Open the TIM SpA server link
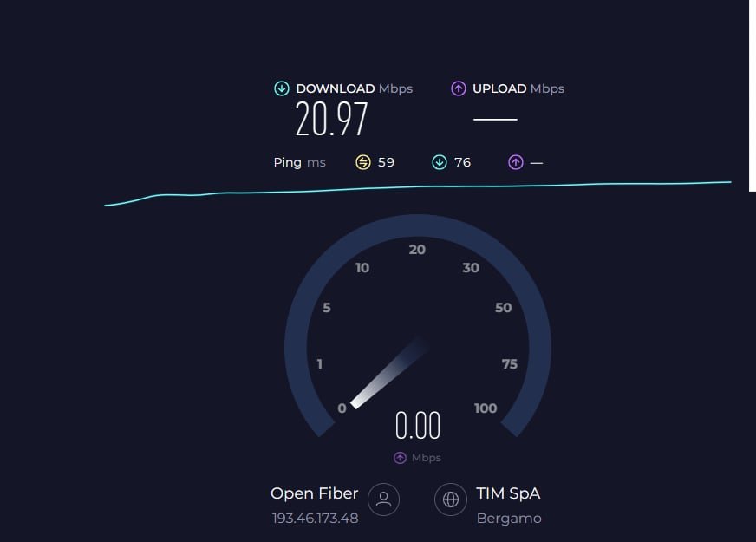 tap(508, 493)
